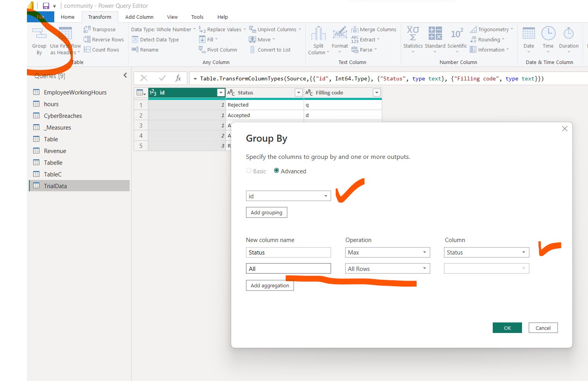
Task: Switch to the Home ribbon tab
Action: click(68, 17)
